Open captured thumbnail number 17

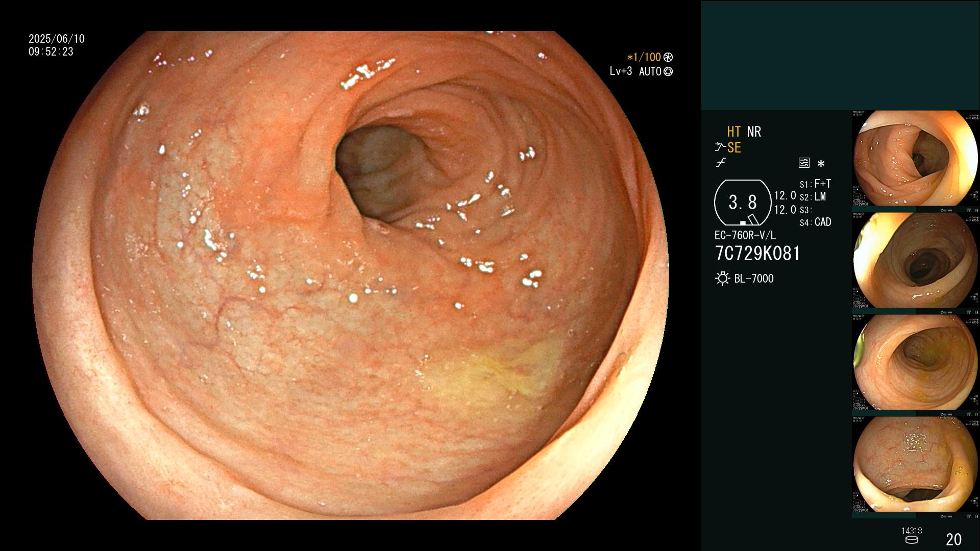point(916,365)
